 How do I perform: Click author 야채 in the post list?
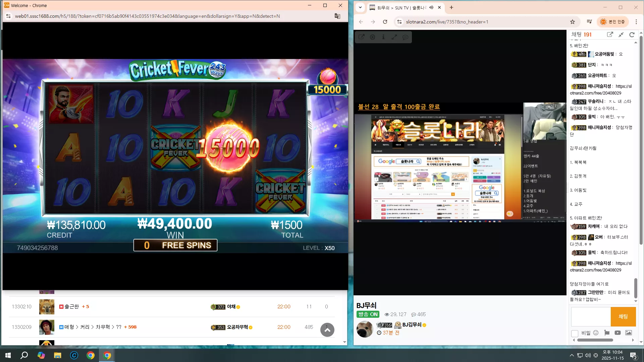coord(231,307)
